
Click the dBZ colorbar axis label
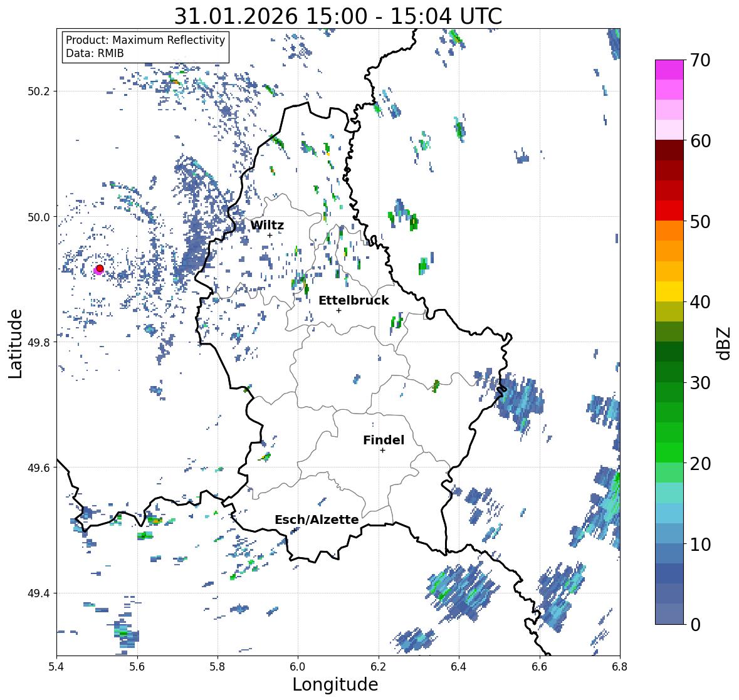tap(724, 343)
